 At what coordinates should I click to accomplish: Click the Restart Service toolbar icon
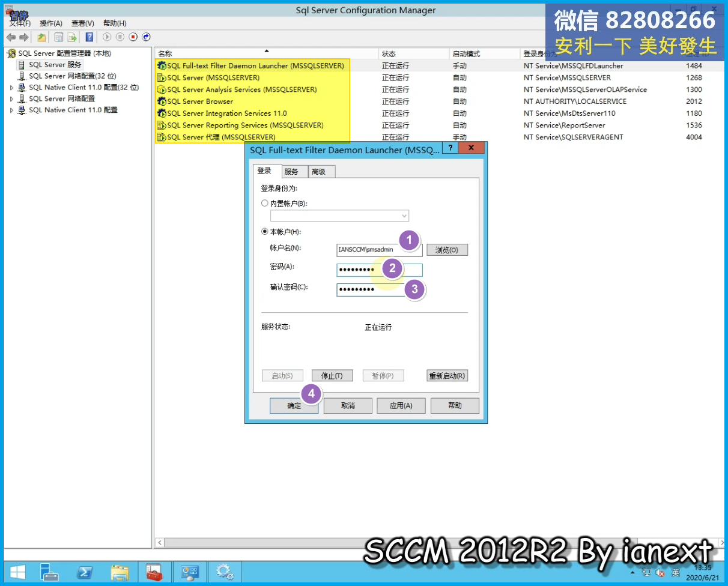[146, 37]
